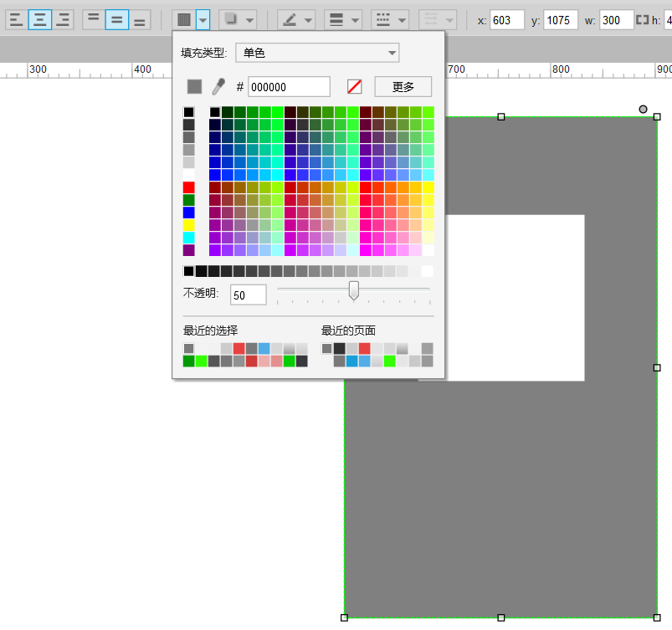
Task: Click the arrow style icon
Action: (431, 19)
